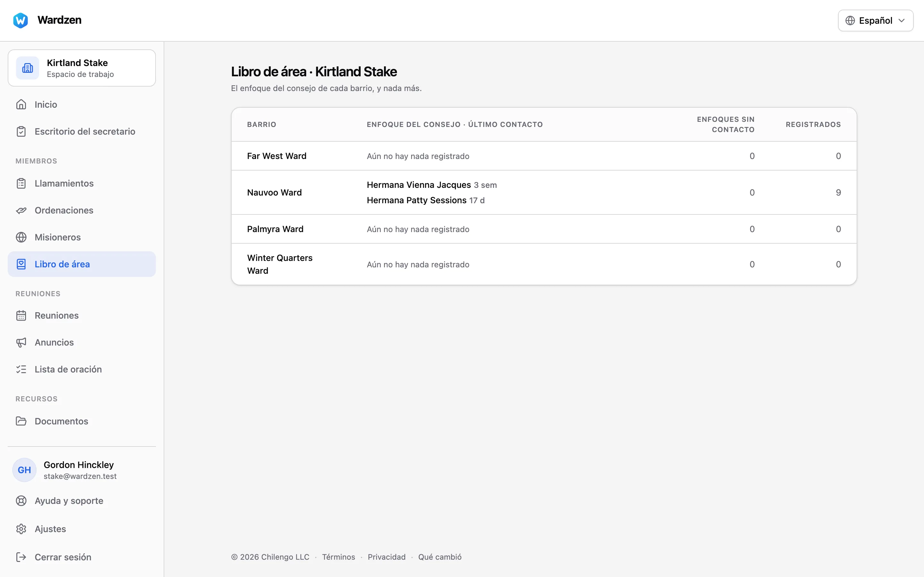The height and width of the screenshot is (577, 924).
Task: Click the Ajustes gear icon
Action: [x=21, y=529]
